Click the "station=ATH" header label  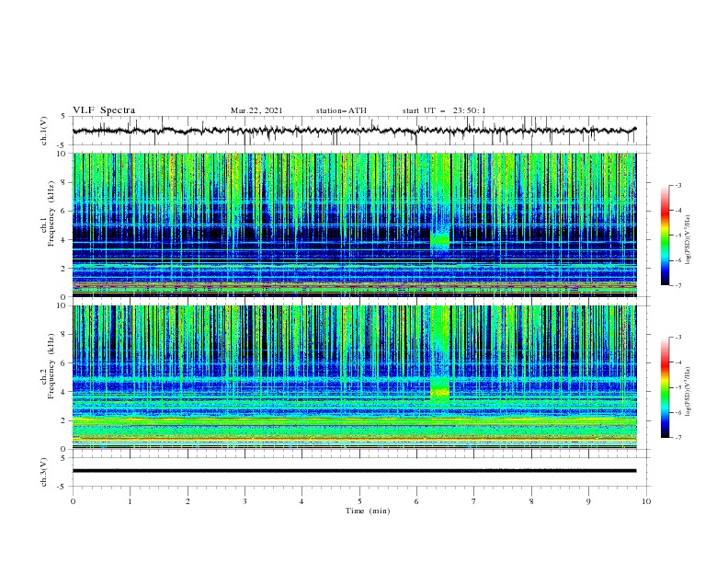coord(341,110)
